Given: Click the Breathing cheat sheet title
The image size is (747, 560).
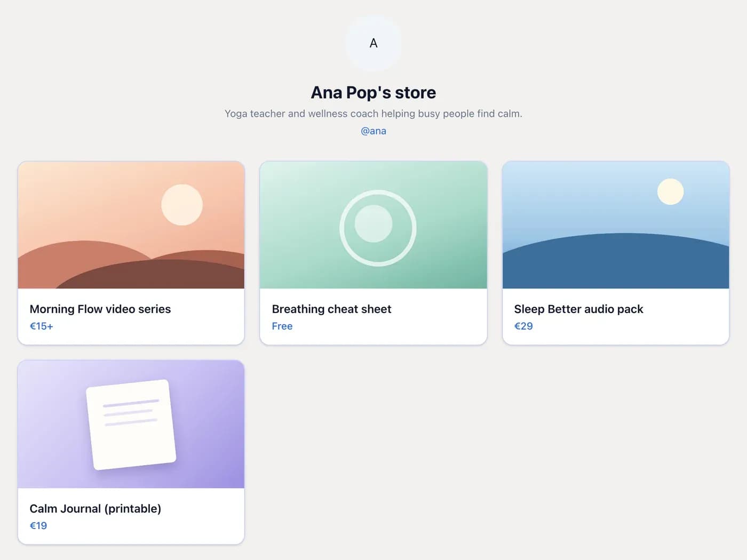Looking at the screenshot, I should 331,309.
